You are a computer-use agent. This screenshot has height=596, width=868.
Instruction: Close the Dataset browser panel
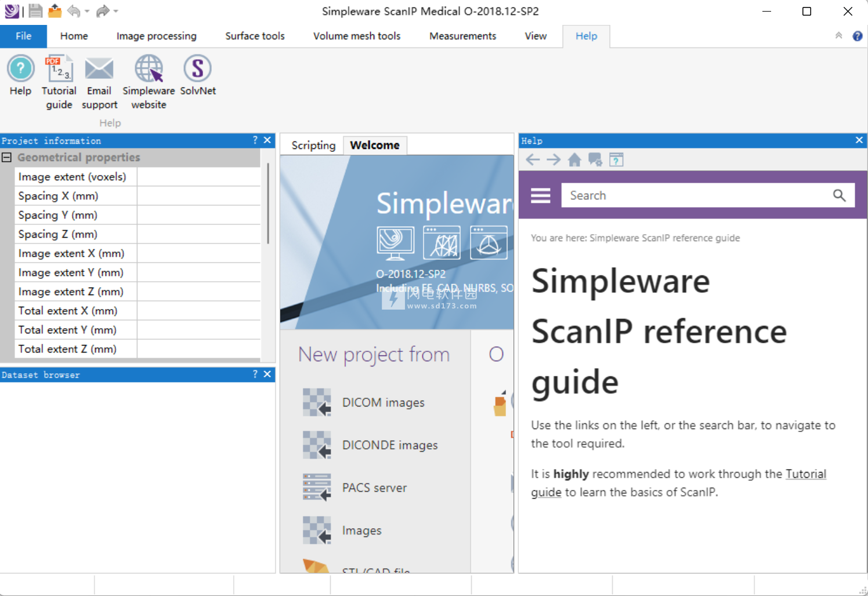(267, 375)
